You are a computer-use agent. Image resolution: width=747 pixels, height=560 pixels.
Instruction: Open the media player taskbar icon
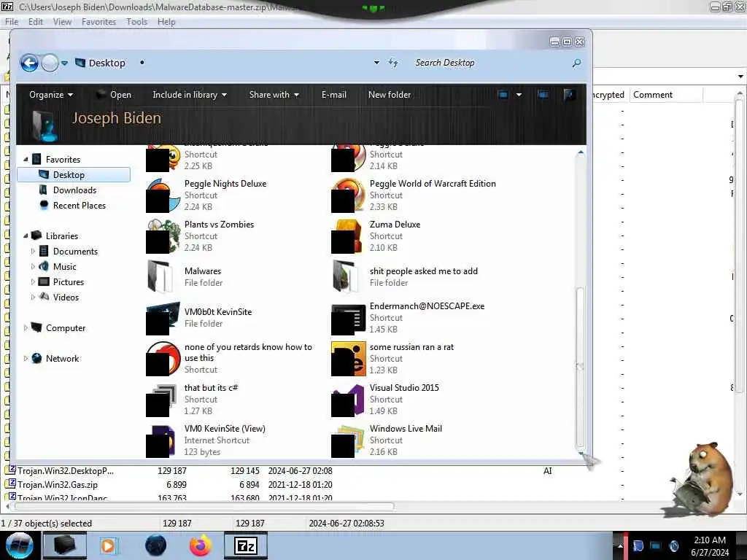tap(109, 545)
